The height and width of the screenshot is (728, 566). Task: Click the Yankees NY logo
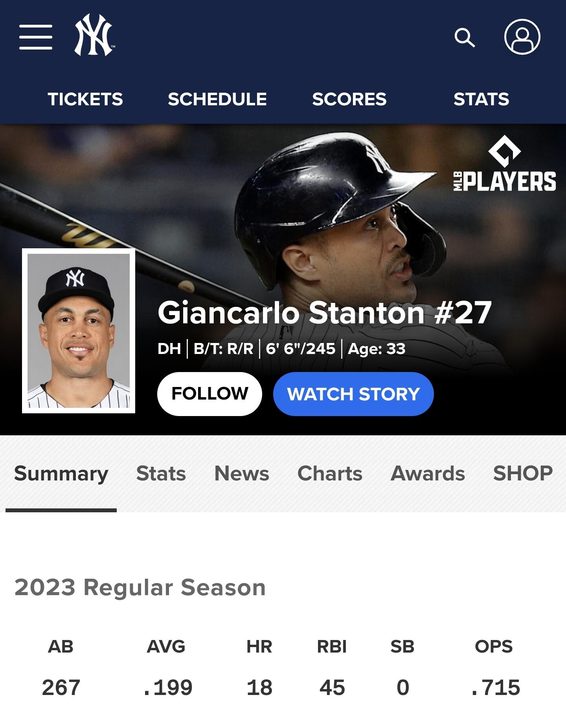point(94,35)
